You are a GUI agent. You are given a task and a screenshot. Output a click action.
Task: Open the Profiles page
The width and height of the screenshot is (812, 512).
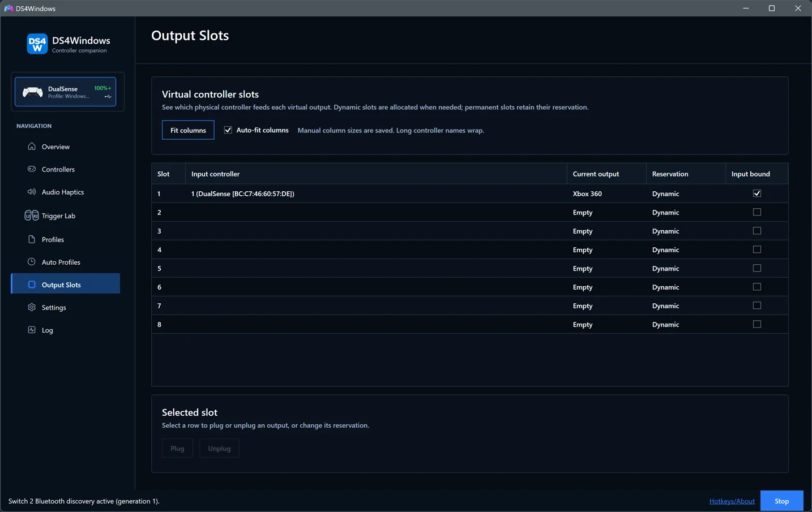coord(66,239)
